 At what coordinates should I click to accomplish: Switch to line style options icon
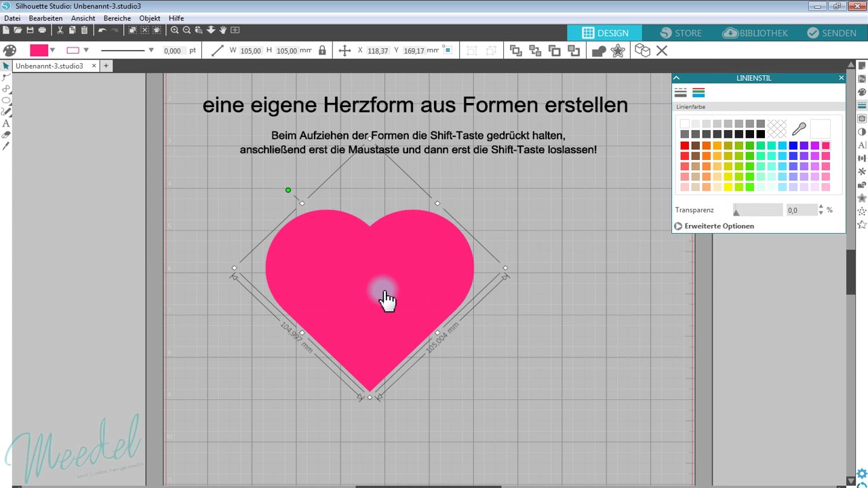[x=681, y=93]
